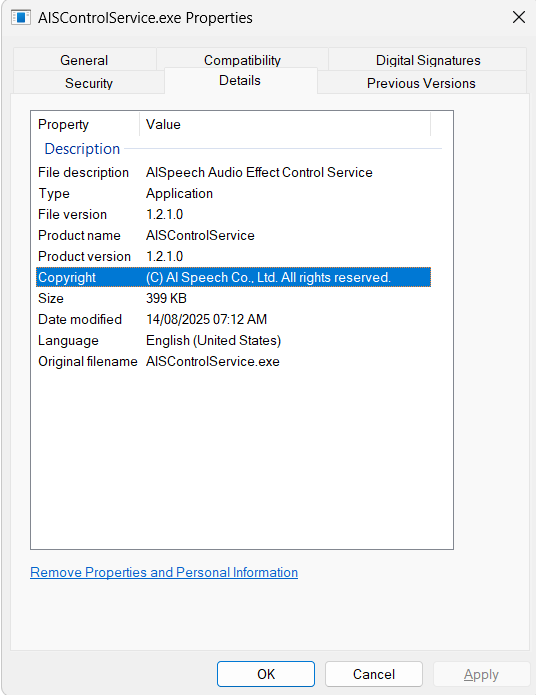Screen dimensions: 536x695
Task: Go to the Digital Signatures tab
Action: tap(428, 60)
